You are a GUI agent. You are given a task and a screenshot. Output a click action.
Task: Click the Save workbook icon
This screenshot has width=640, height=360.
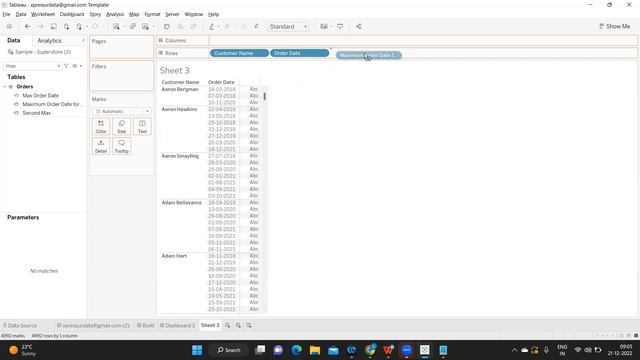pos(53,27)
